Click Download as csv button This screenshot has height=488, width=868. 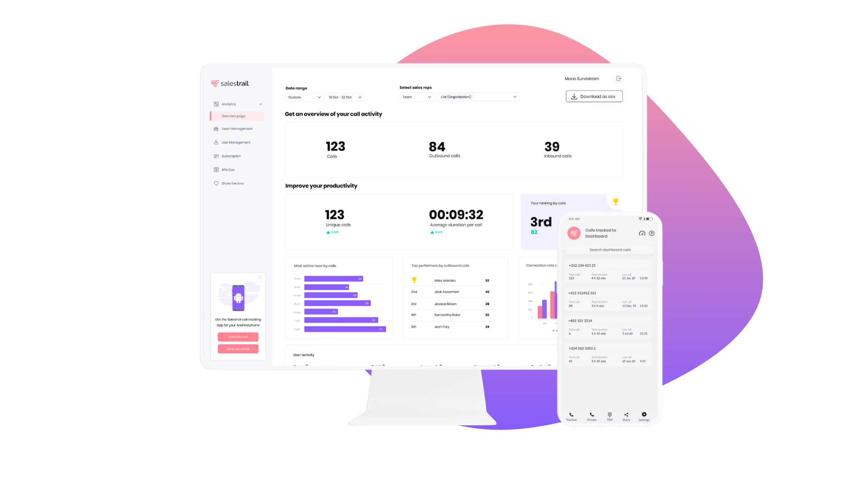594,96
